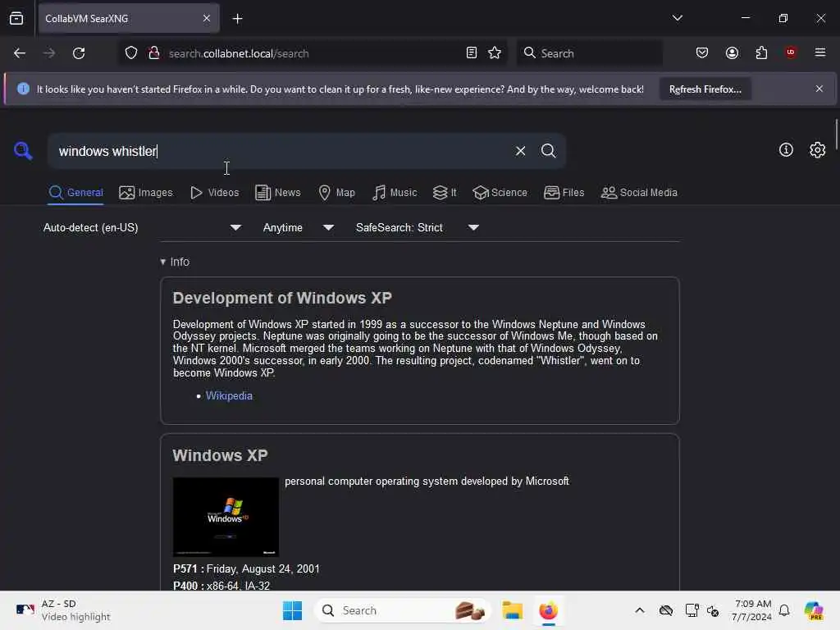Switch to the Music category tab
This screenshot has height=630, width=840.
click(395, 192)
